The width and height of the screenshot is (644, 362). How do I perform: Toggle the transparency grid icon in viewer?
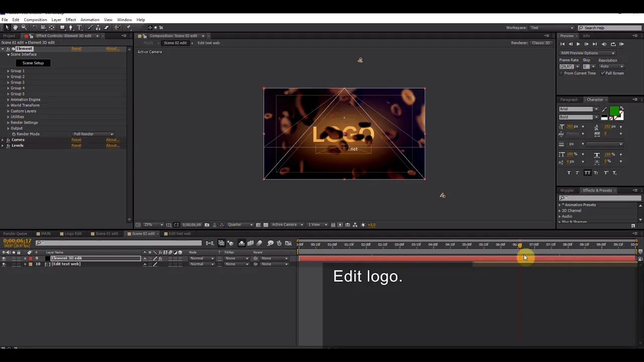click(266, 225)
